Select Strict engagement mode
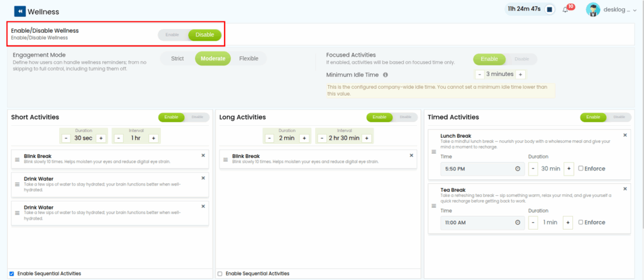 (x=177, y=59)
